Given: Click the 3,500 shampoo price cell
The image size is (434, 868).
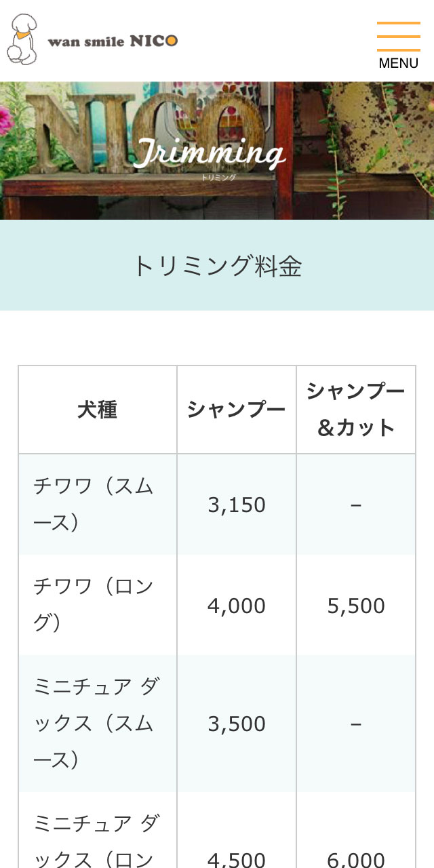Looking at the screenshot, I should [237, 724].
